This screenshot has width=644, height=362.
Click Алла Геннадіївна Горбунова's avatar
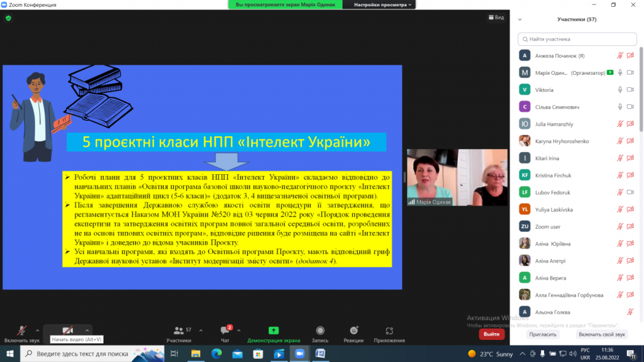[525, 295]
